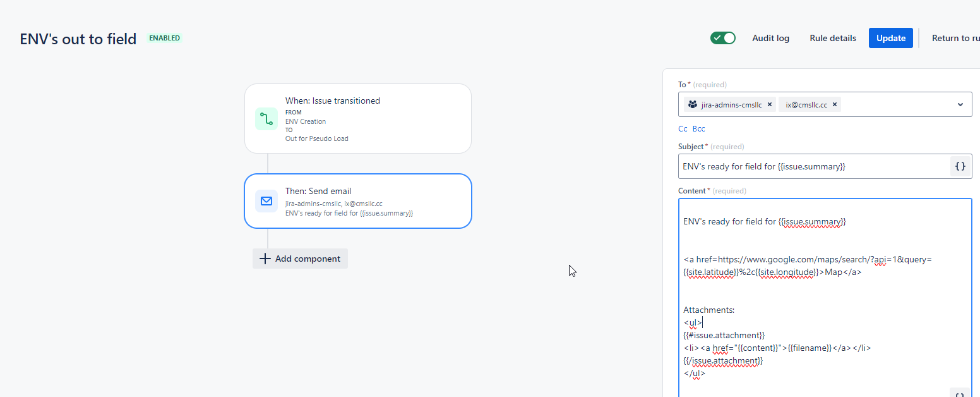Open the Audit log

[x=770, y=38]
